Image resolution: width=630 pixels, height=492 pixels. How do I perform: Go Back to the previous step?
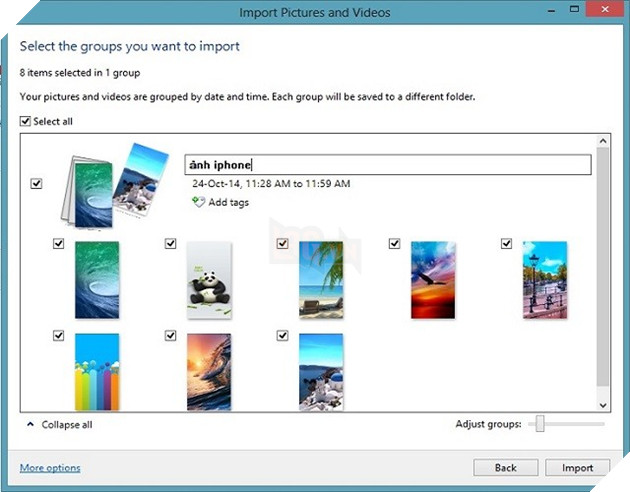tap(505, 467)
